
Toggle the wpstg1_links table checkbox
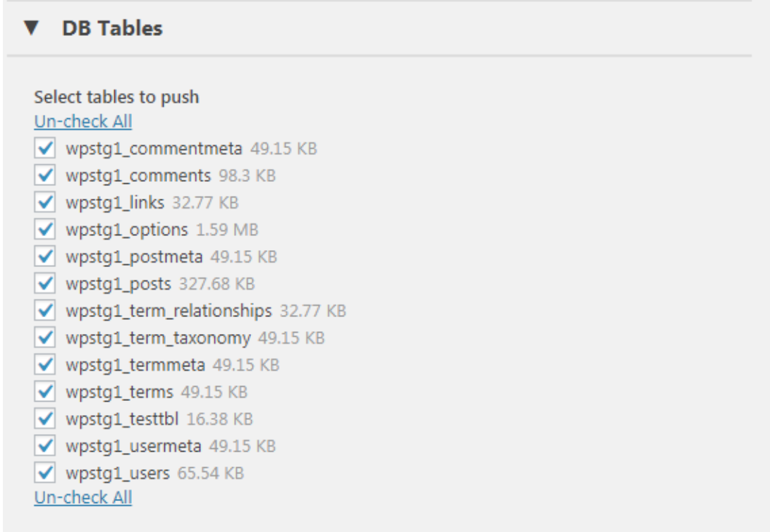tap(45, 203)
